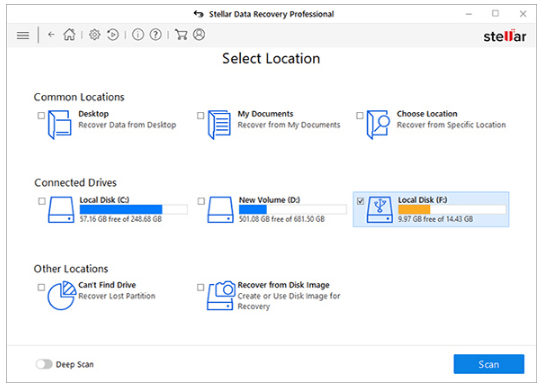Click "9.97 GB free of 14.43 GB" text
The image size is (541, 392).
pyautogui.click(x=435, y=219)
